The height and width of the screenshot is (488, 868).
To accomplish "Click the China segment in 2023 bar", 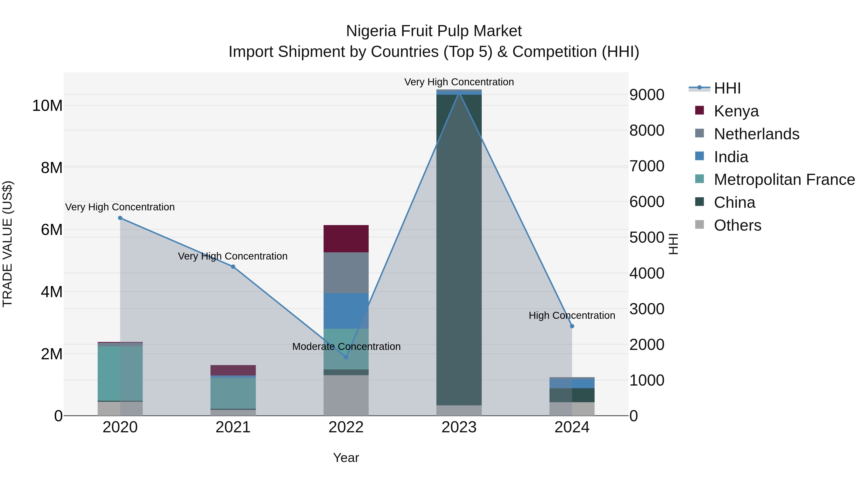I will coord(459,250).
